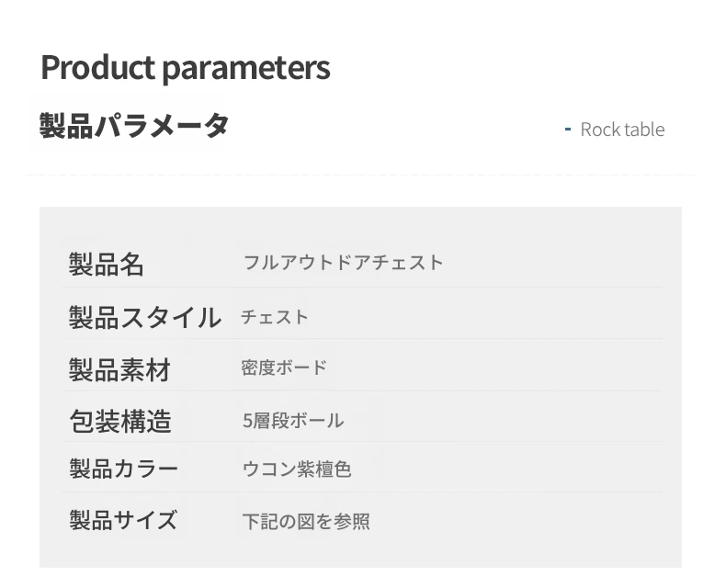Click the dashed divider line below the heading
This screenshot has width=726, height=588.
click(x=360, y=175)
